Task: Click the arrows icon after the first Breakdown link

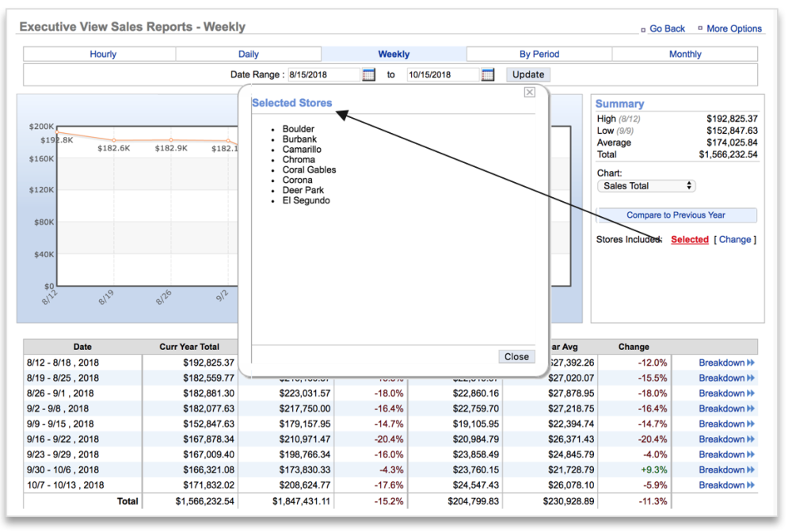Action: [751, 362]
